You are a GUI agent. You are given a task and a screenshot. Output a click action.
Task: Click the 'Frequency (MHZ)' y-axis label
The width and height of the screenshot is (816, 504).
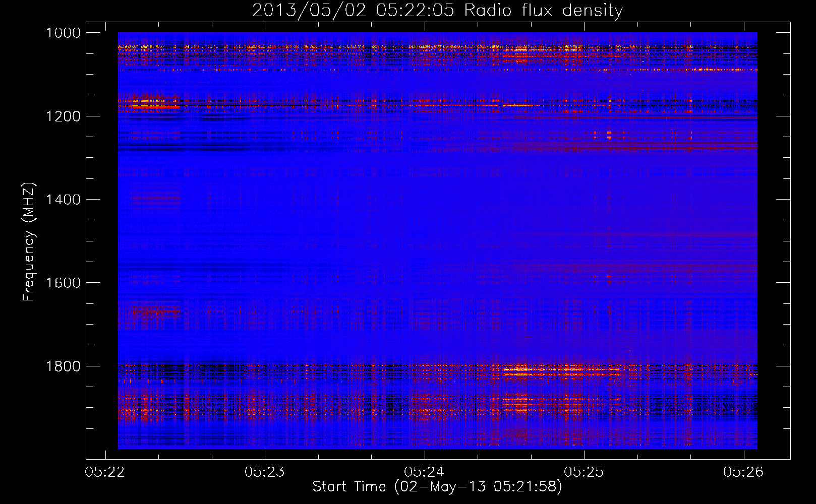coord(29,242)
